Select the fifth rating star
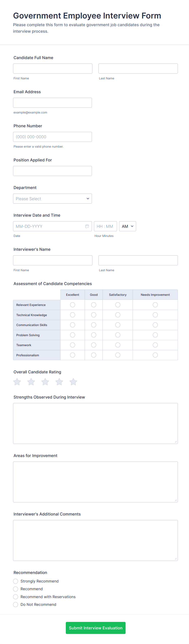The width and height of the screenshot is (189, 644). point(73,382)
